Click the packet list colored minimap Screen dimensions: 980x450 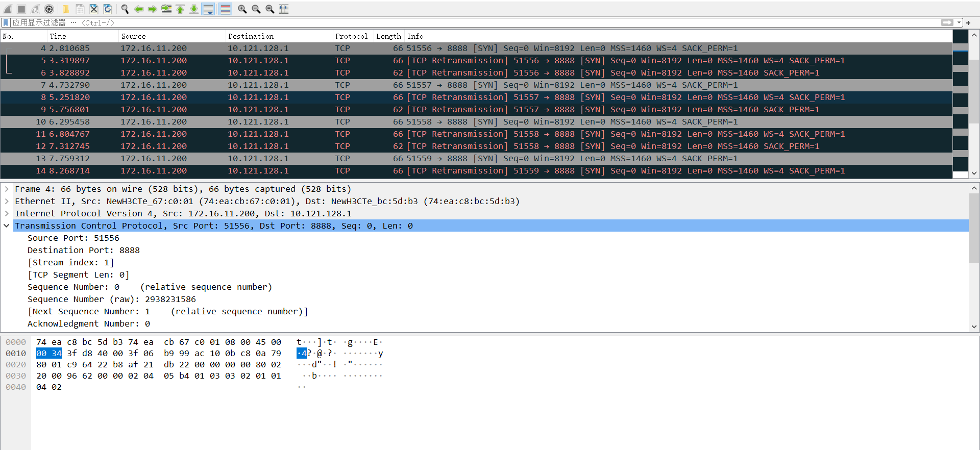tap(961, 104)
